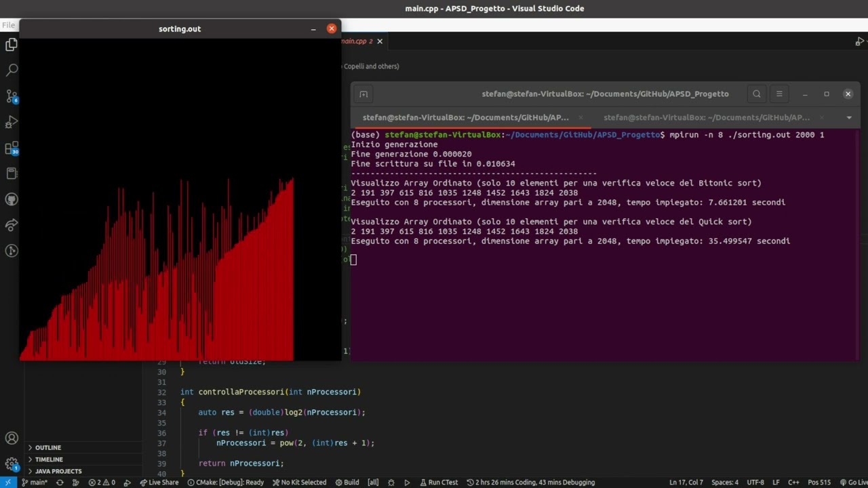
Task: Open the Extensions view with badge
Action: point(12,148)
